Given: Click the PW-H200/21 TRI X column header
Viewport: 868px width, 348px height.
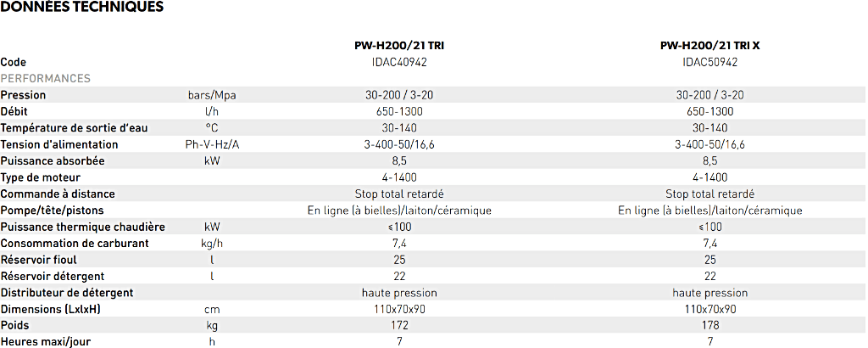Looking at the screenshot, I should click(x=709, y=45).
